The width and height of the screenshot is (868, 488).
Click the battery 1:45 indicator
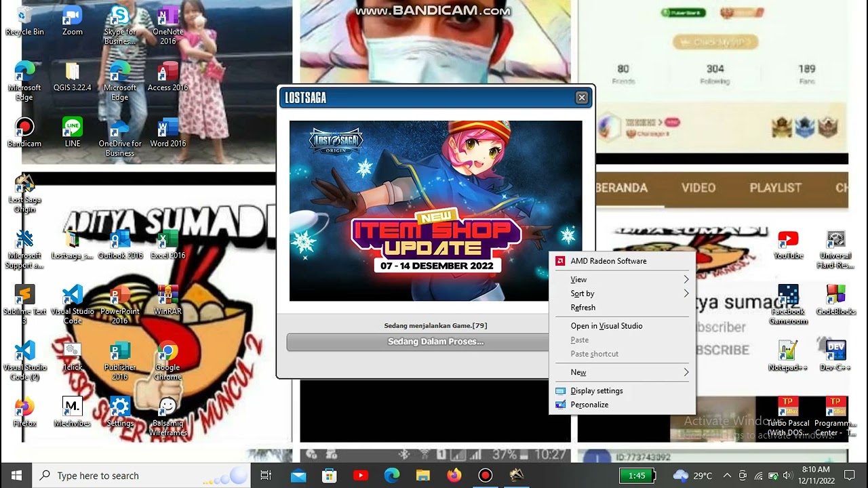click(x=637, y=475)
